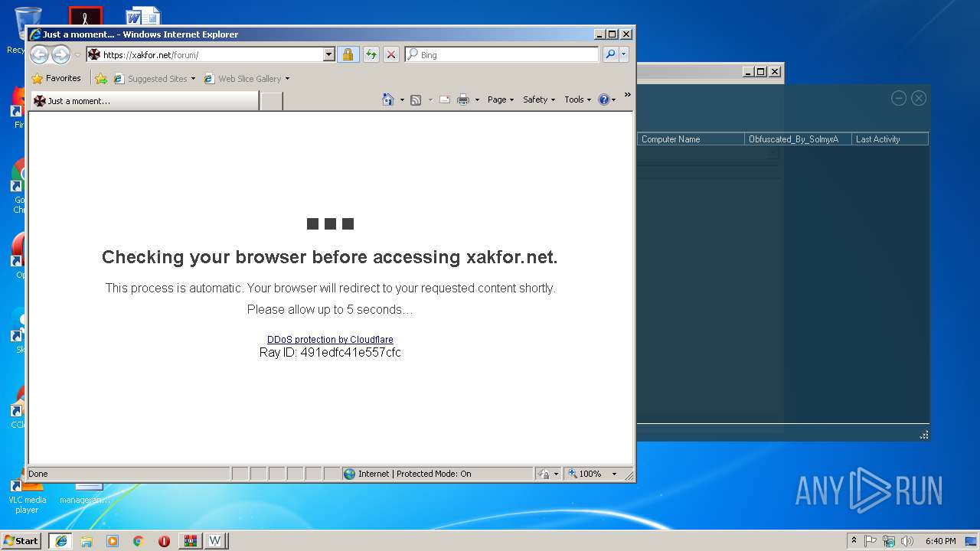This screenshot has width=980, height=551.
Task: Open the recent pages dropdown arrow
Action: (77, 55)
